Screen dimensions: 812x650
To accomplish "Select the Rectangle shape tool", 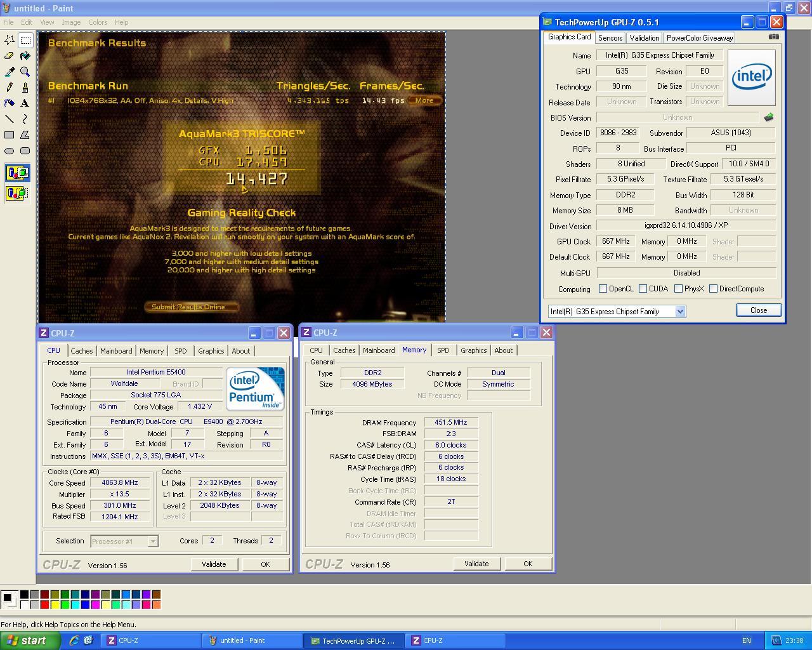I will tap(10, 135).
